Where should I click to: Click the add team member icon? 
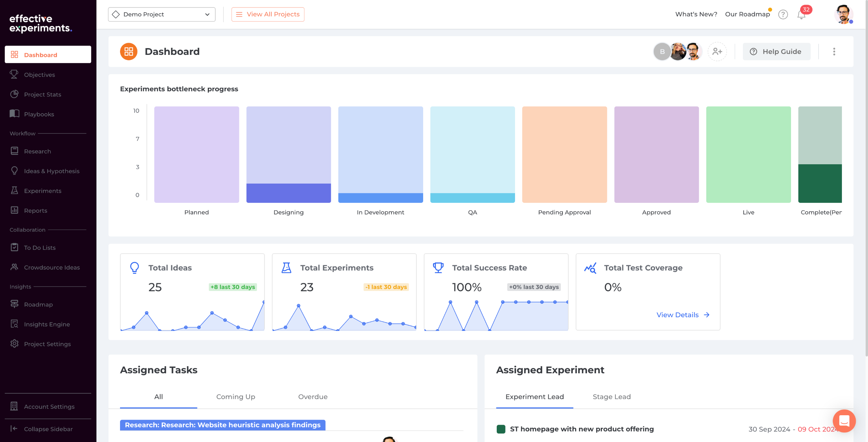click(717, 51)
